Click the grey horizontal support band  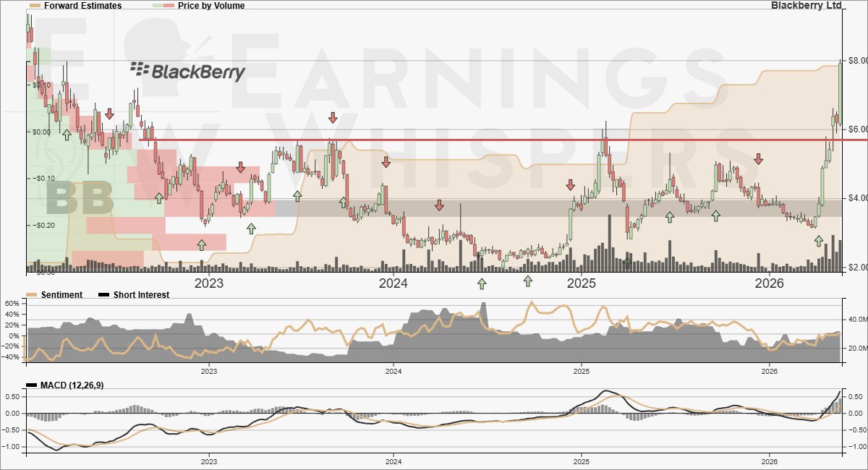click(x=558, y=208)
